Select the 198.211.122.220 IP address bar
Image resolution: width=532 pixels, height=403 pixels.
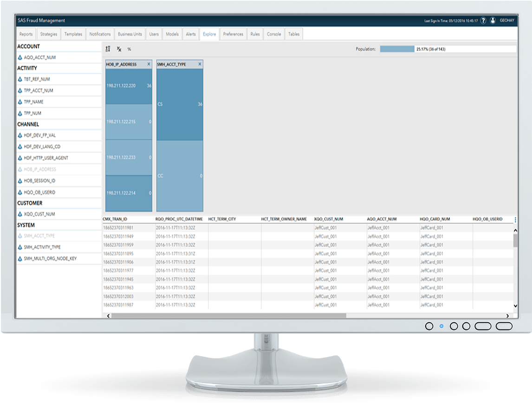click(x=129, y=86)
